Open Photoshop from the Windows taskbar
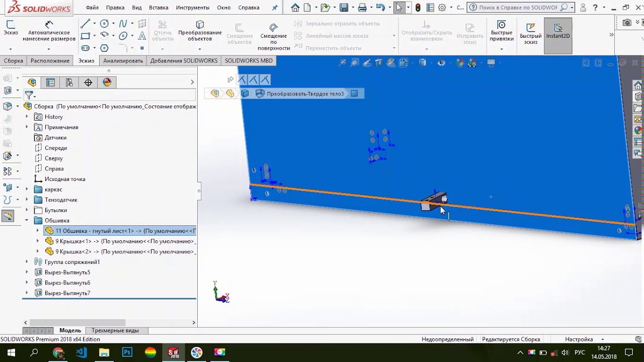 pos(127,352)
